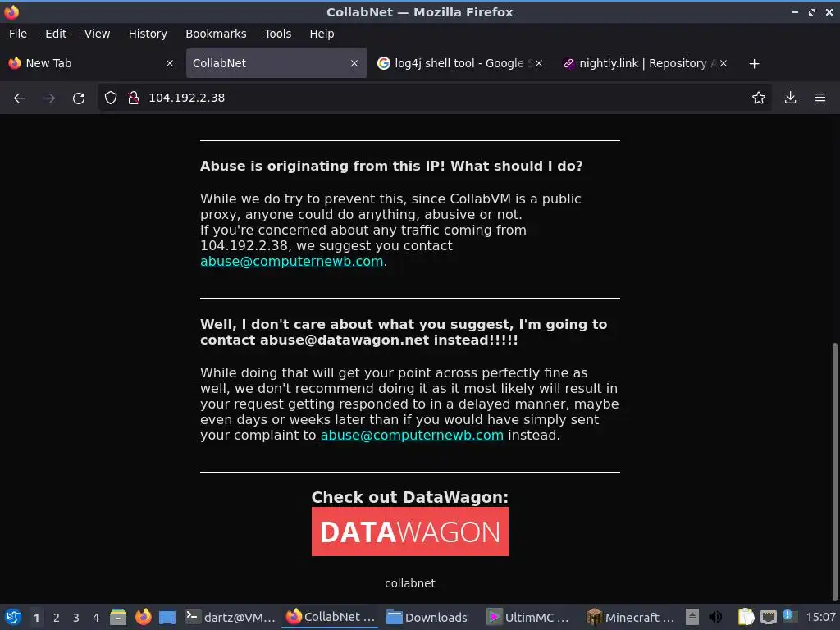This screenshot has height=630, width=840.
Task: Click the clipboard manager tray icon
Action: pyautogui.click(x=746, y=617)
